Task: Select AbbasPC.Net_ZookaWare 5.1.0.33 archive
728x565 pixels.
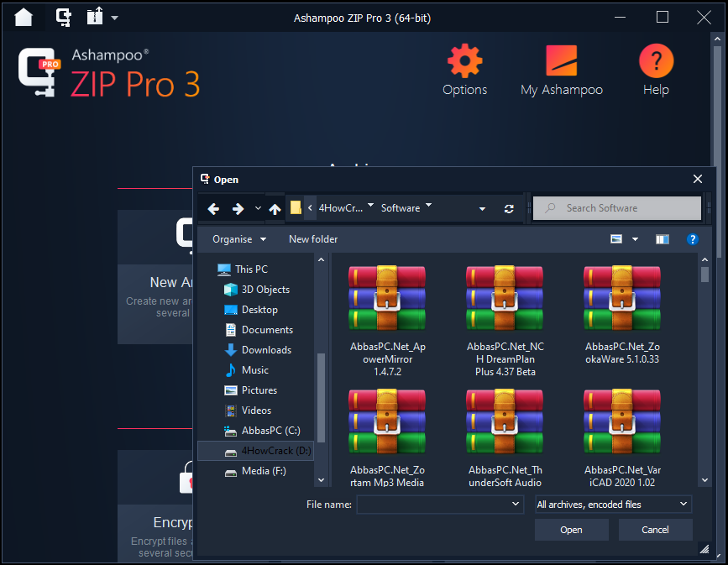Action: click(622, 316)
